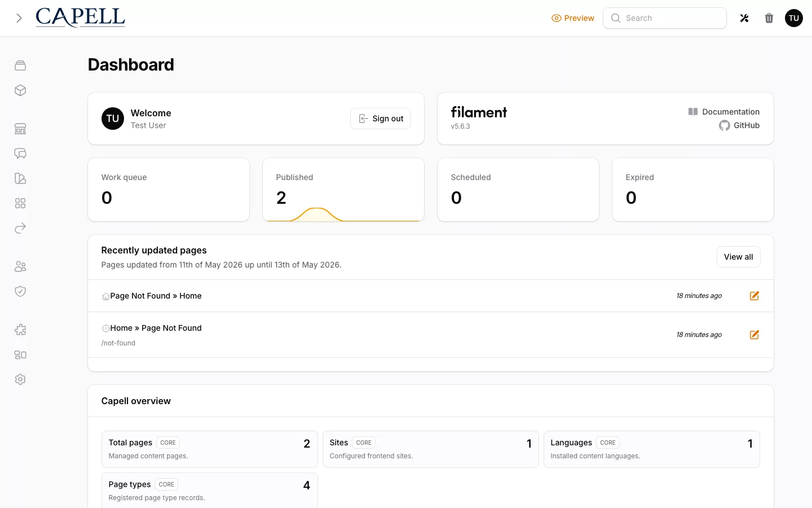Open the Documentation link

[724, 112]
